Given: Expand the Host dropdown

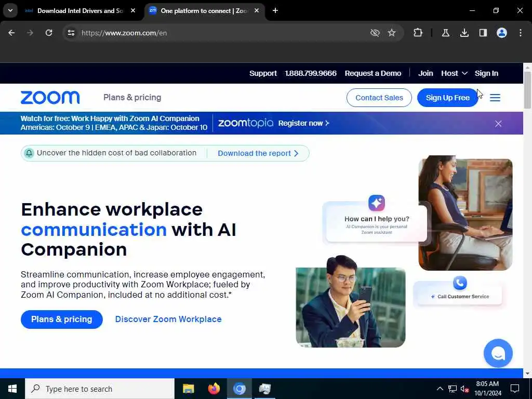Looking at the screenshot, I should pos(454,73).
